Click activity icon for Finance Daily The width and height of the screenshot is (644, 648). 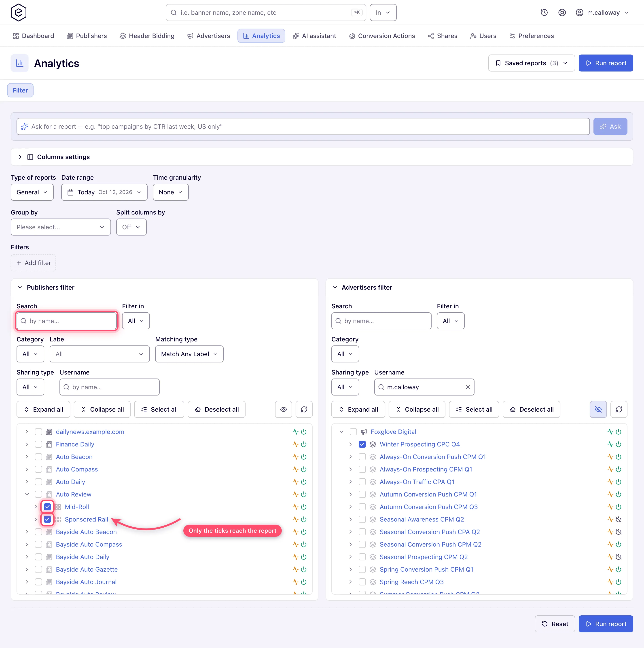click(295, 444)
